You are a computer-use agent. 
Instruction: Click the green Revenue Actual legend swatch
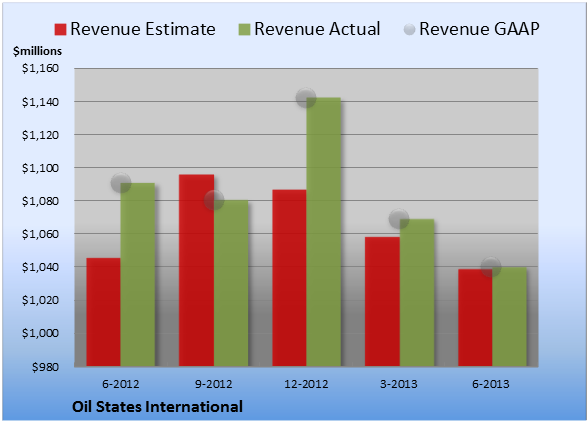pos(244,30)
